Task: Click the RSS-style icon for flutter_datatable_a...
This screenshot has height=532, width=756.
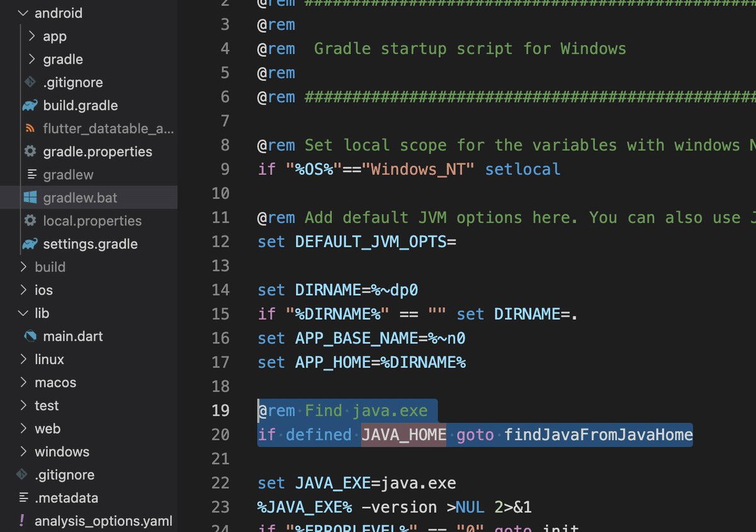Action: 30,128
